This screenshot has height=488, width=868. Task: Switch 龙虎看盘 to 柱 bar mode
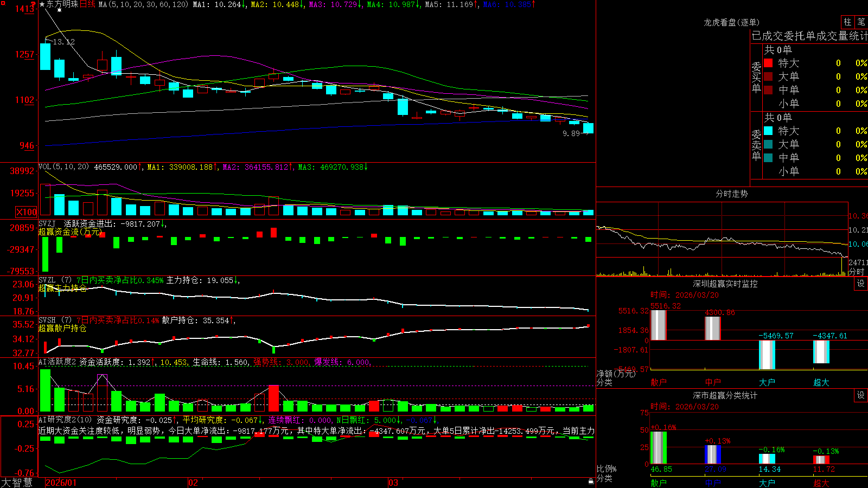(x=847, y=22)
